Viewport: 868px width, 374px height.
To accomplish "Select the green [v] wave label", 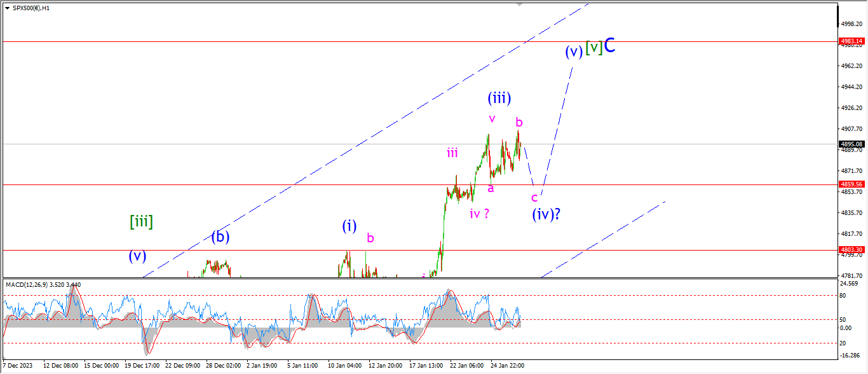I will click(x=593, y=47).
